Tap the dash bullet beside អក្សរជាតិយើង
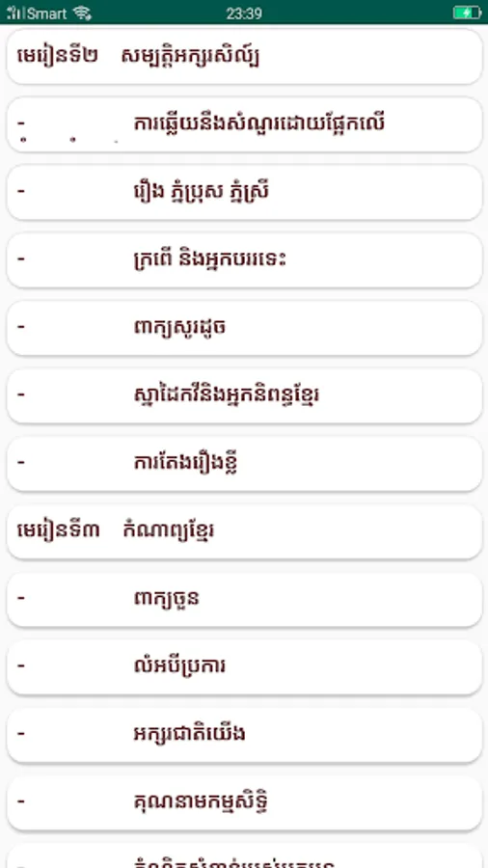Viewport: 488px width, 868px height. click(x=21, y=734)
